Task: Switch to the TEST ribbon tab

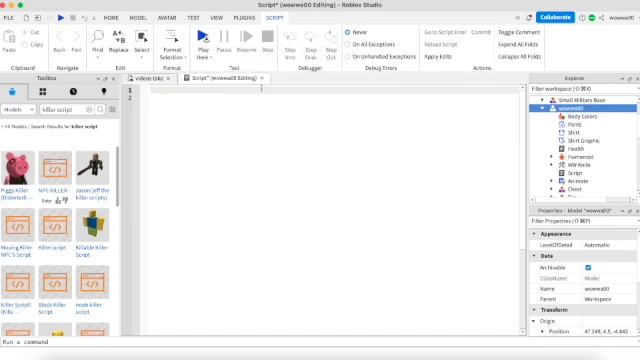Action: tap(193, 18)
